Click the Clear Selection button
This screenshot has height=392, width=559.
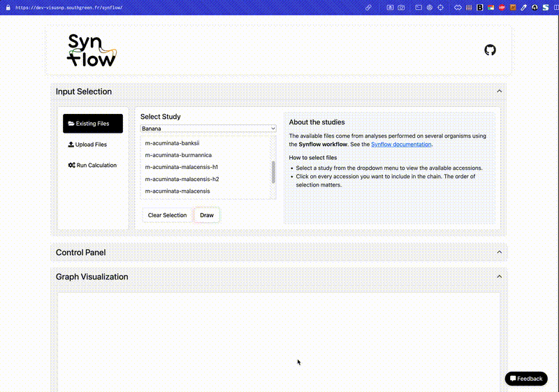(x=167, y=215)
